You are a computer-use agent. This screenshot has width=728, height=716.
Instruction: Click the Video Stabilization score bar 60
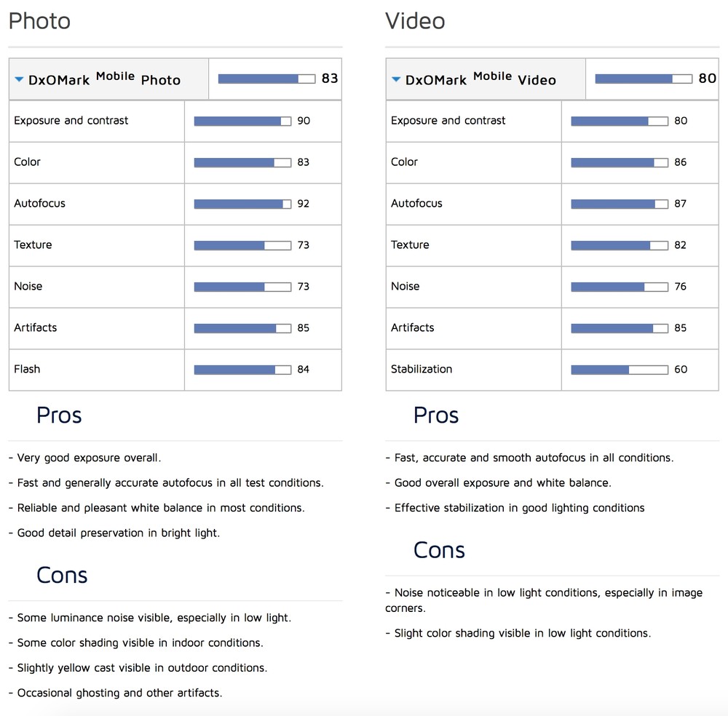pos(620,370)
